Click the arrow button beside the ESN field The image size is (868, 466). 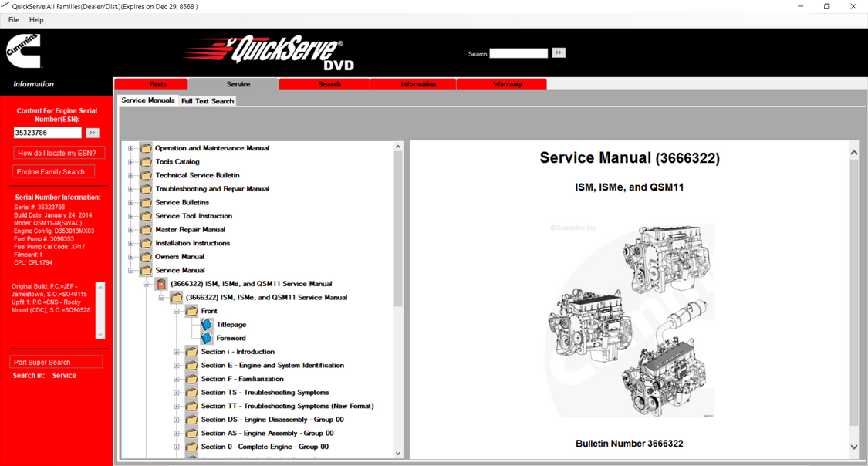[x=92, y=132]
